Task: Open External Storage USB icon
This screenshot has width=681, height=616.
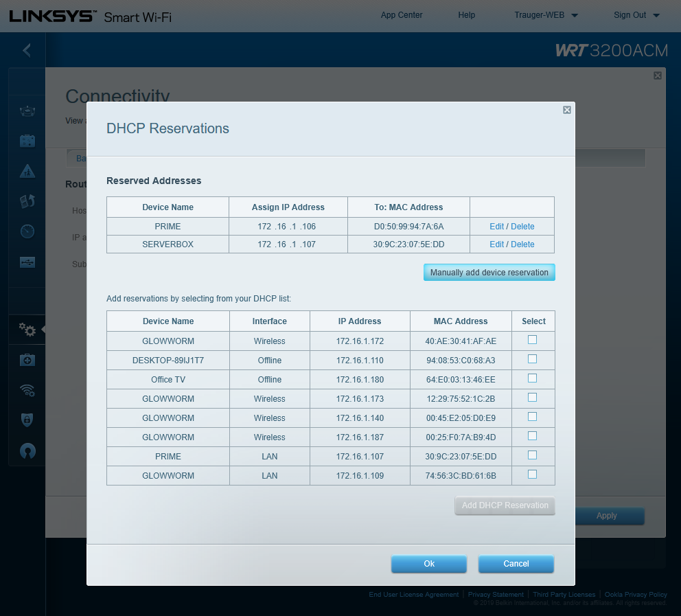Action: coord(27,262)
